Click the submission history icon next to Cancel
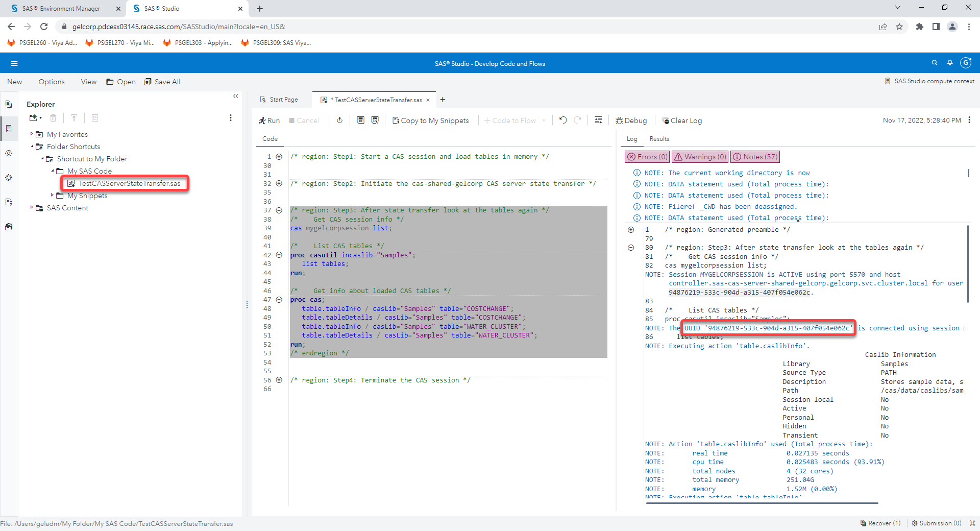Image resolution: width=980 pixels, height=531 pixels. (x=339, y=120)
